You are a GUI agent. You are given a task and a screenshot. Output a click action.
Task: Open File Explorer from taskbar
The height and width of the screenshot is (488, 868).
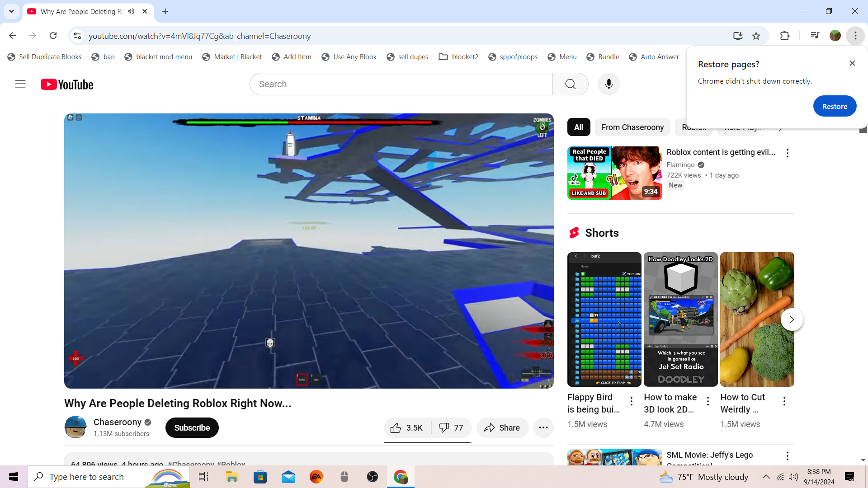click(x=232, y=477)
